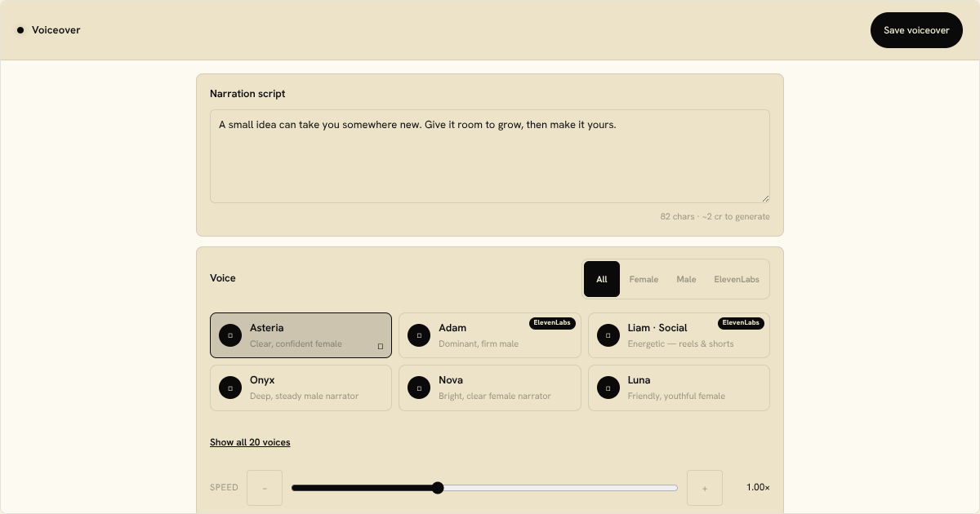Play the Liam Social voice preview
The image size is (980, 514).
tap(608, 335)
